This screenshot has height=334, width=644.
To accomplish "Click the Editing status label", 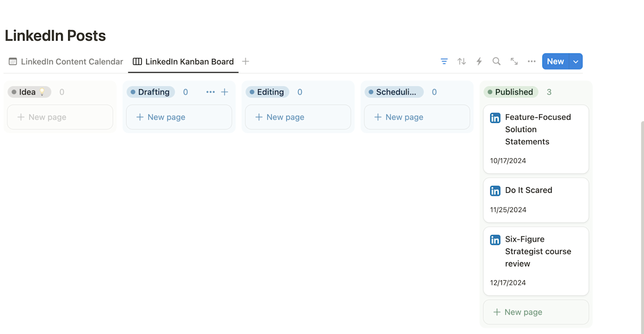I will [x=268, y=92].
